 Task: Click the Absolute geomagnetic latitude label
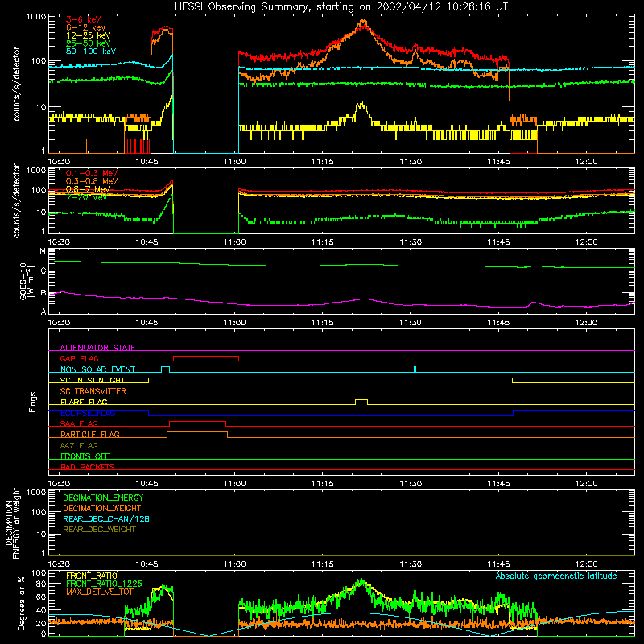pos(556,576)
